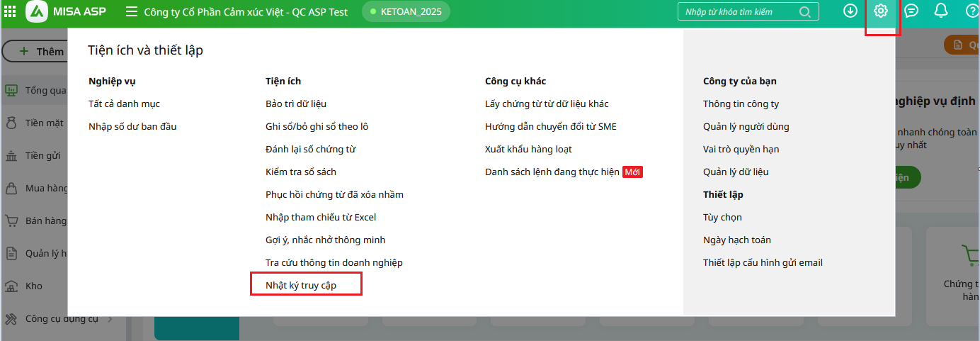Click the search magnifier icon
Viewport: 980px width, 341px height.
pos(805,11)
